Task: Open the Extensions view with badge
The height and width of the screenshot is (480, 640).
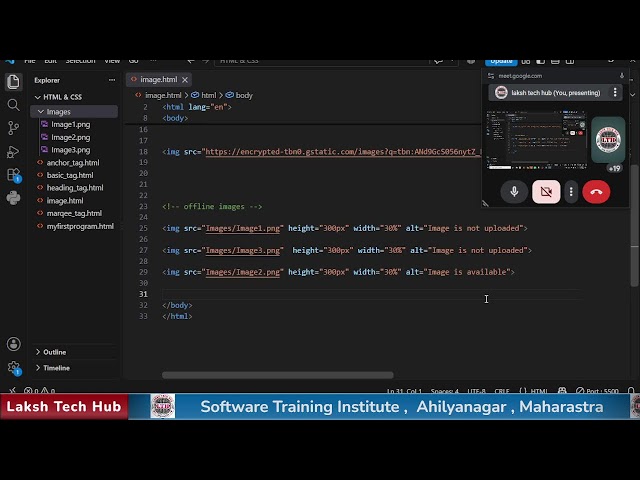Action: coord(13,175)
